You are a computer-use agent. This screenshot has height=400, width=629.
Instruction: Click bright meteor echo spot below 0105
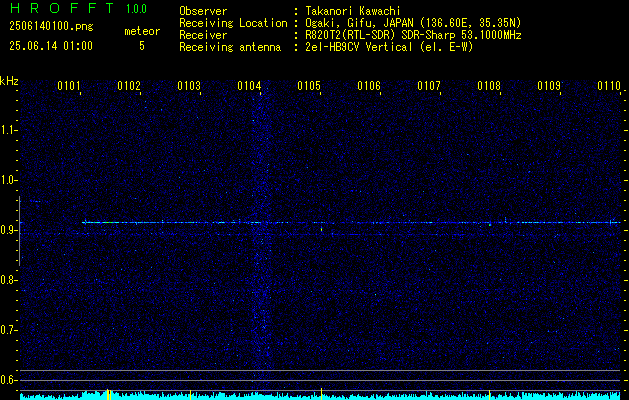point(321,229)
